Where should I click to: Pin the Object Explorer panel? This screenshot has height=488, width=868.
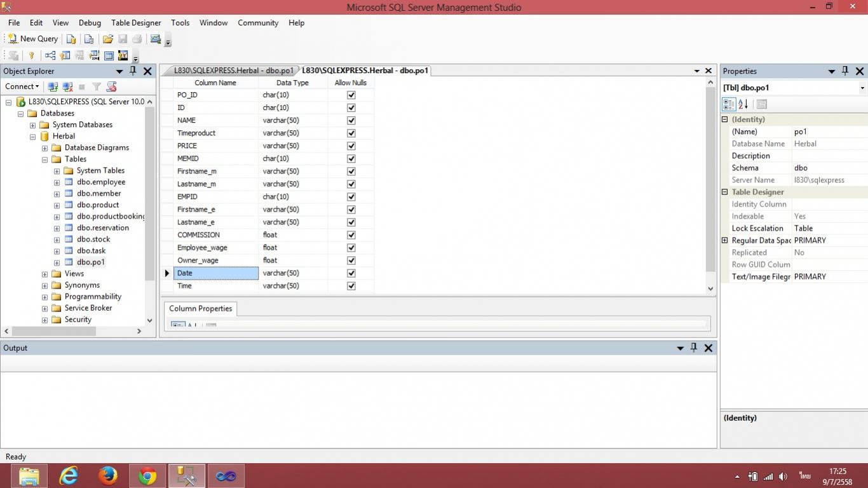point(133,71)
